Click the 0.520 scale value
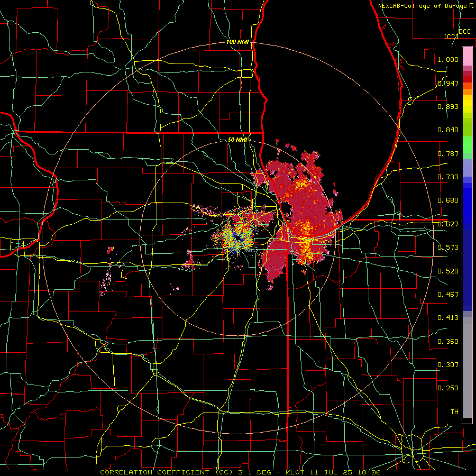Viewport: 476px width, 476px height. [448, 271]
